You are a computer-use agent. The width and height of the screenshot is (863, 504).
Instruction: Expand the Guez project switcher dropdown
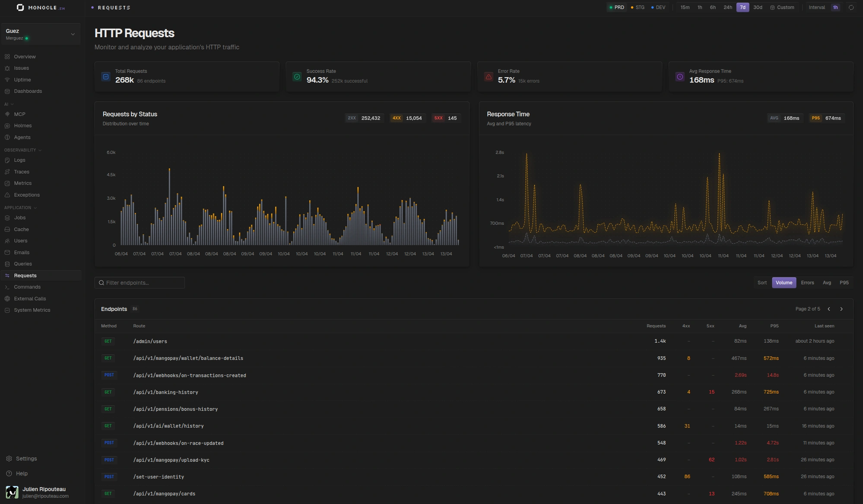(73, 34)
